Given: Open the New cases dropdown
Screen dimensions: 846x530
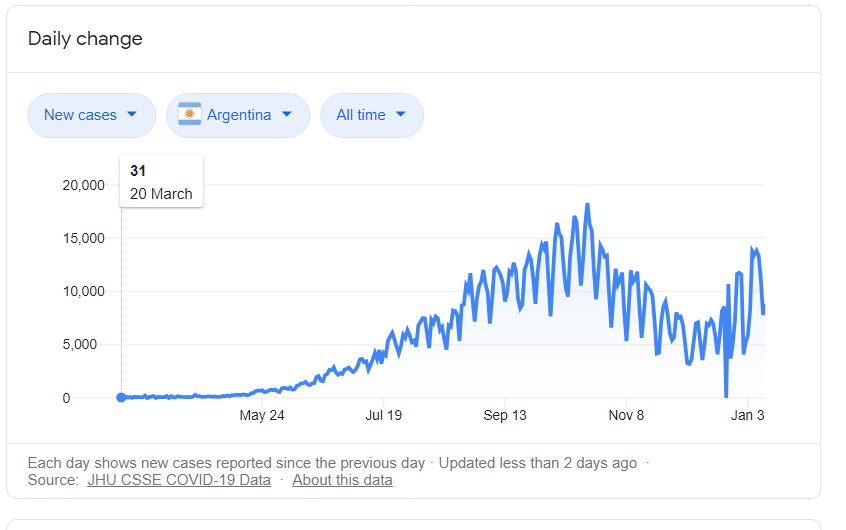Looking at the screenshot, I should pos(91,115).
